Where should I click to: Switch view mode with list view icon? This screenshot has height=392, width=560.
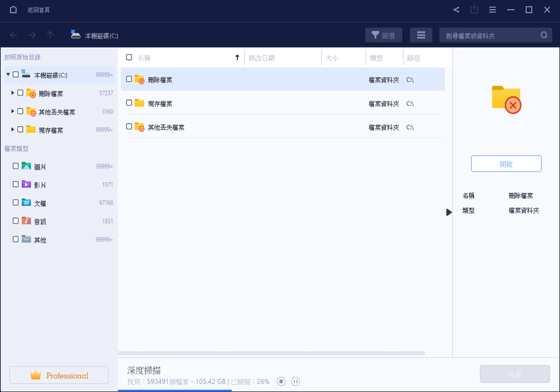(421, 35)
